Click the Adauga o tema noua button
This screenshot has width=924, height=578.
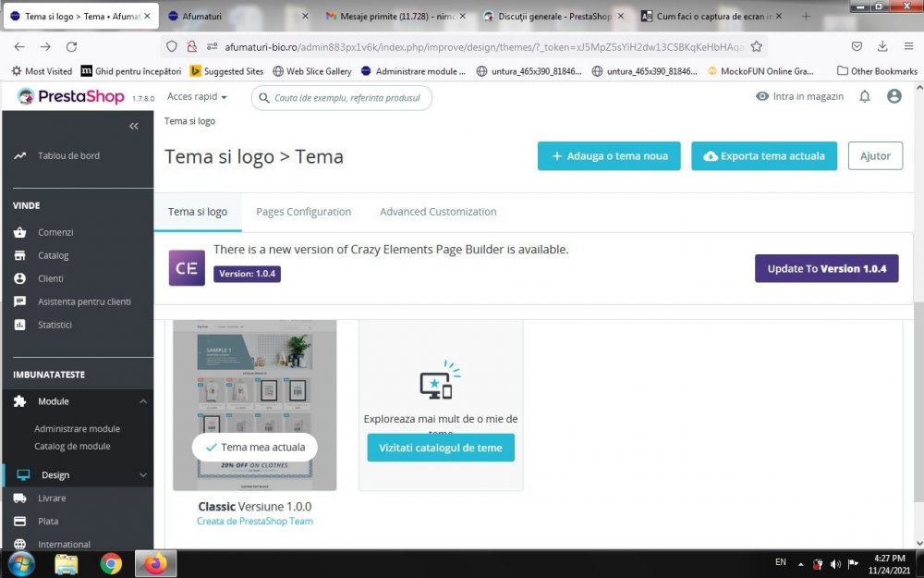(608, 155)
